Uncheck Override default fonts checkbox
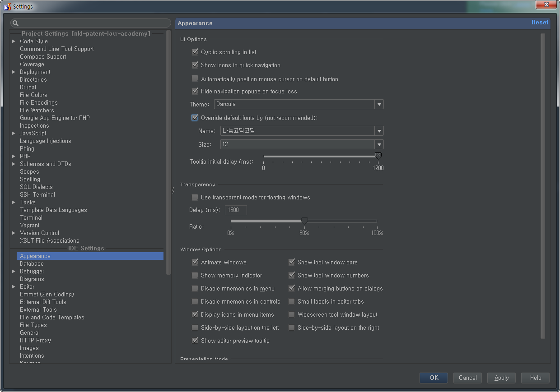The image size is (560, 392). coord(195,118)
